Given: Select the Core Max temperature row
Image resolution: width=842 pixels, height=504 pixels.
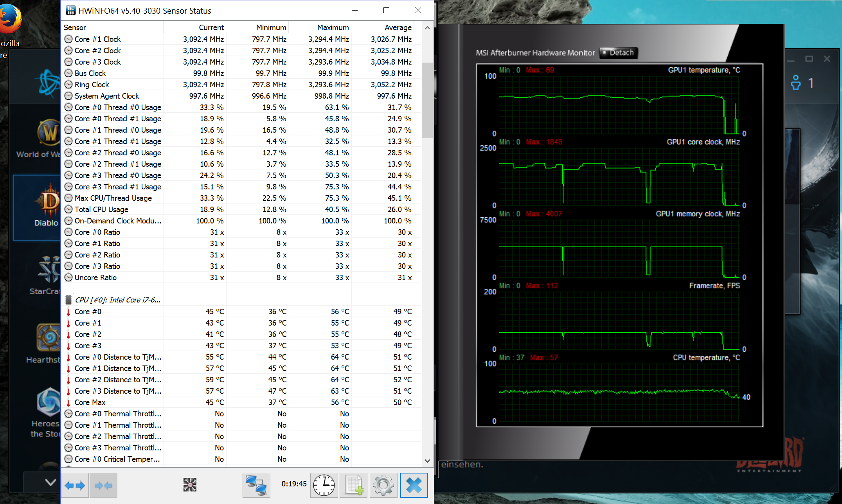Looking at the screenshot, I should point(90,402).
